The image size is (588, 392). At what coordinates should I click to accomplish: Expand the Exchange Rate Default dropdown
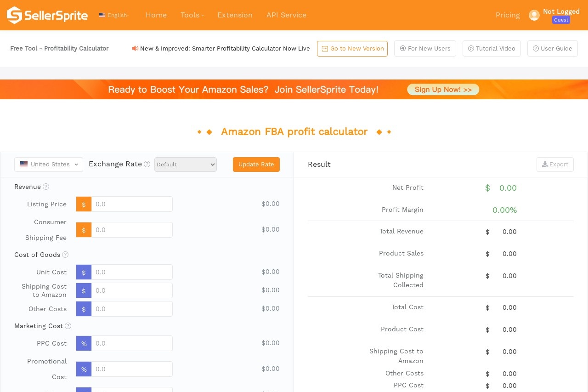pos(185,165)
